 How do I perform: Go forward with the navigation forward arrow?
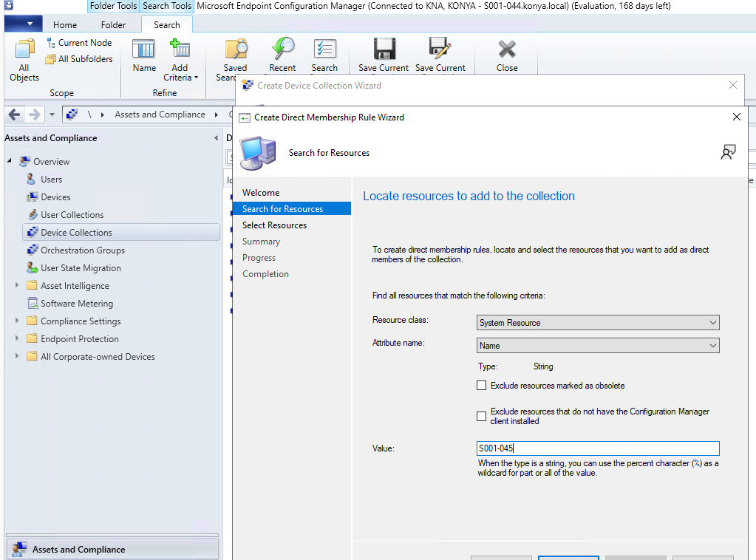click(x=34, y=115)
